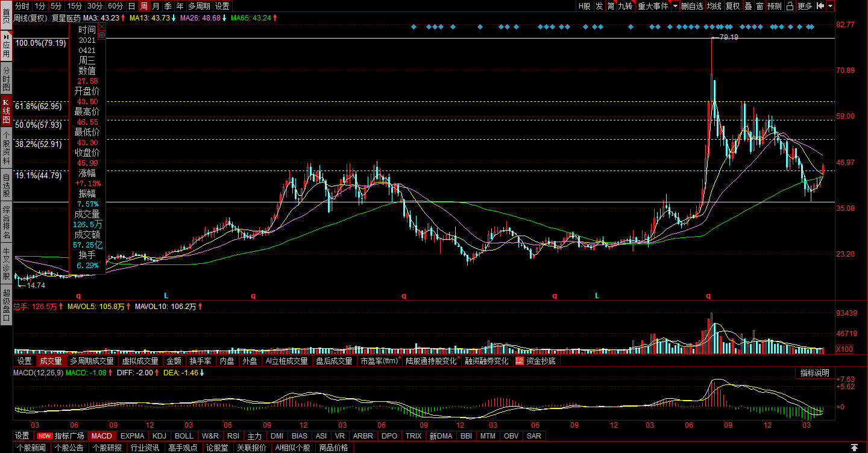868x453 pixels.
Task: Select 换手率 turnover tab
Action: 200,361
